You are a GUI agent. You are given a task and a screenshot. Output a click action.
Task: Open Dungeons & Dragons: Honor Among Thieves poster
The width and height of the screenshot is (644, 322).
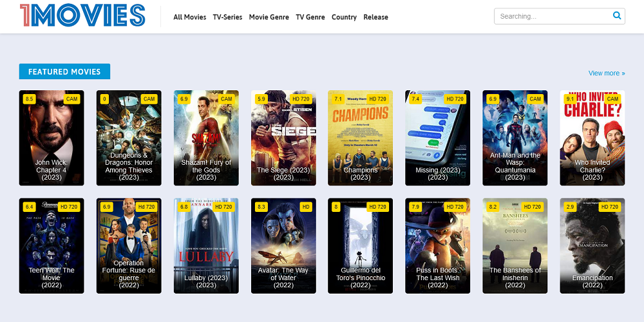129,138
